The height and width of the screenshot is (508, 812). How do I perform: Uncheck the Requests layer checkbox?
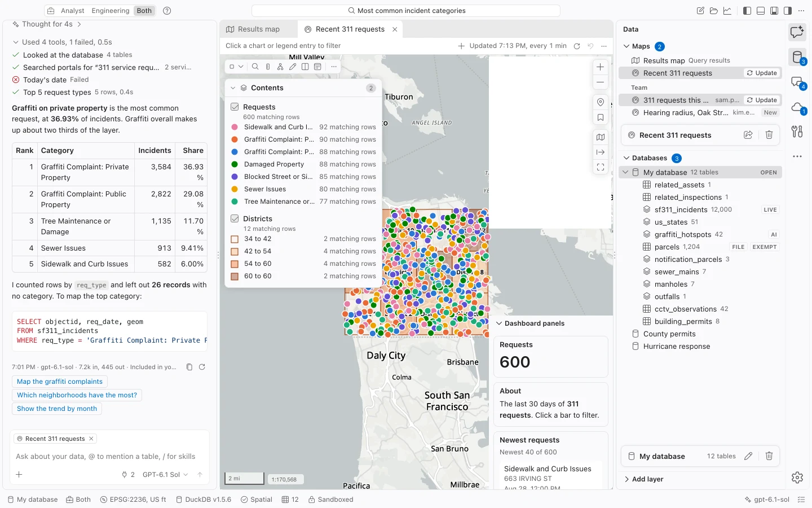pyautogui.click(x=235, y=107)
